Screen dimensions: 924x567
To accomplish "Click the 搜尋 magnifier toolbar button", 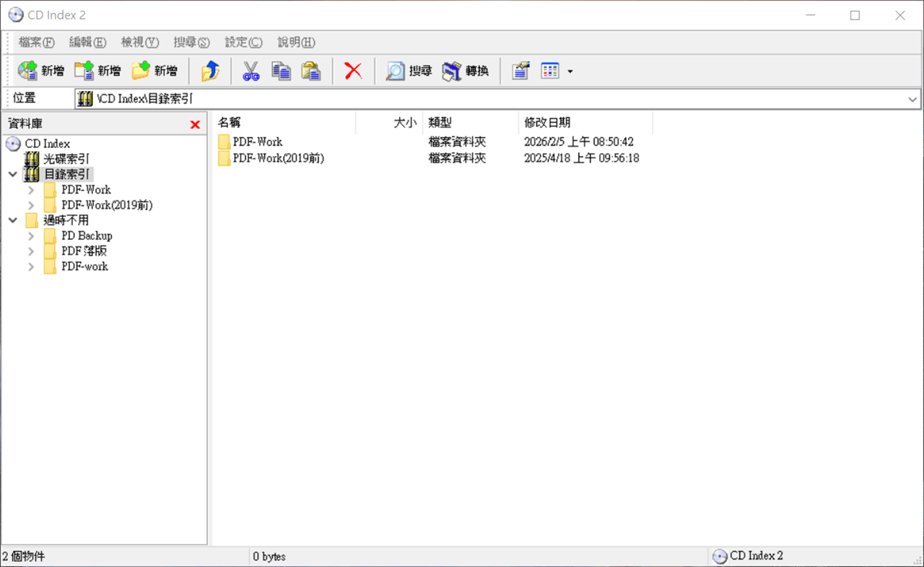I will (x=409, y=71).
